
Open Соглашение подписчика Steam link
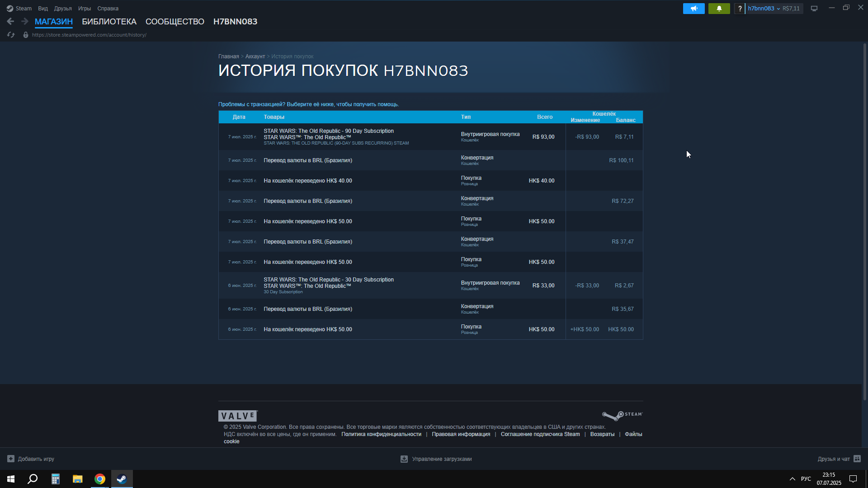(x=540, y=434)
